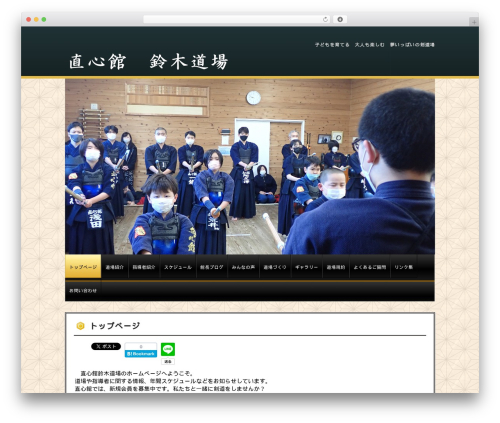Open the 道場規約 menu item
Screen dimensions: 500x423
pos(336,267)
